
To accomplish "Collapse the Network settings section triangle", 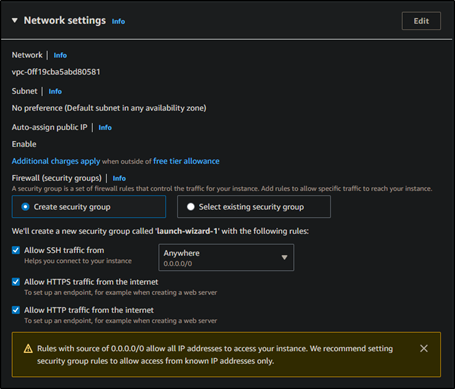I will coord(15,21).
